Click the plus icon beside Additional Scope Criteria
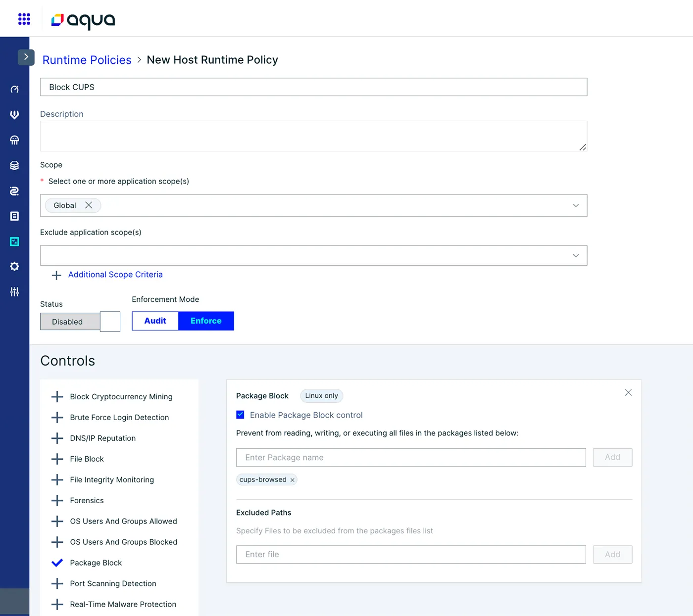Screen dimensions: 693x616 pos(56,275)
